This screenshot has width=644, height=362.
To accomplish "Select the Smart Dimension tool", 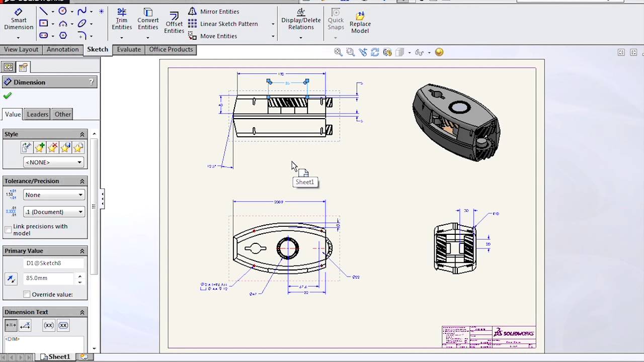I will (19, 20).
